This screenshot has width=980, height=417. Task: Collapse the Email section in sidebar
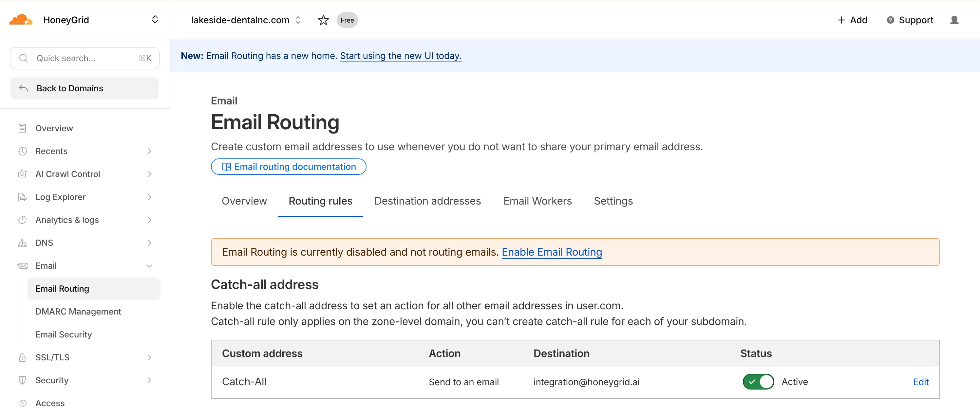[149, 265]
